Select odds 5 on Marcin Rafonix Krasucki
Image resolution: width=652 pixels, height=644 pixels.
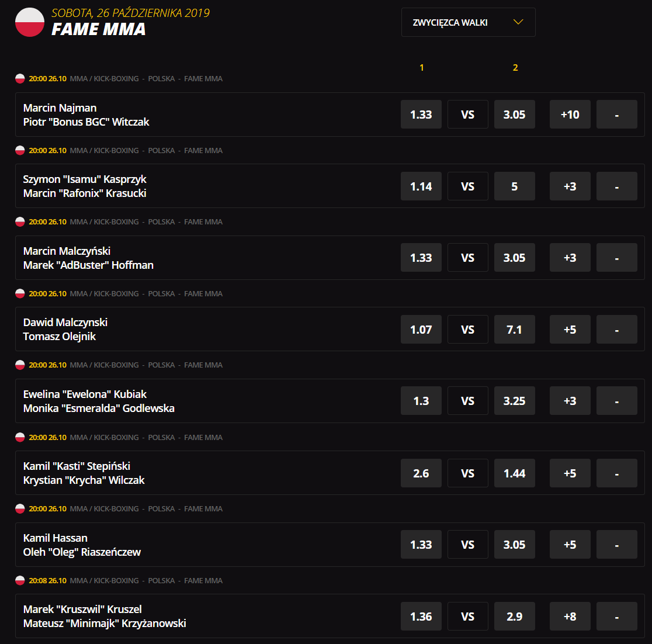514,186
